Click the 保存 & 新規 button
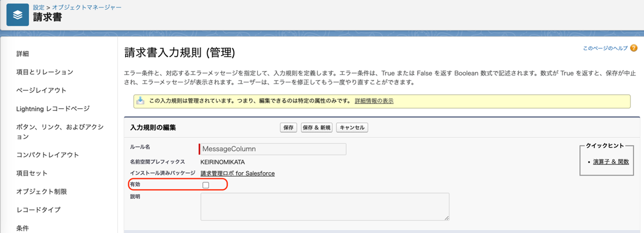 coord(317,128)
